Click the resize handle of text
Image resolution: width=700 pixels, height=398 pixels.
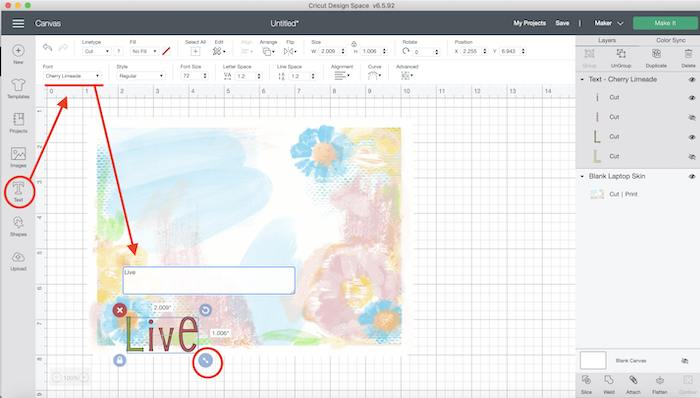coord(205,360)
